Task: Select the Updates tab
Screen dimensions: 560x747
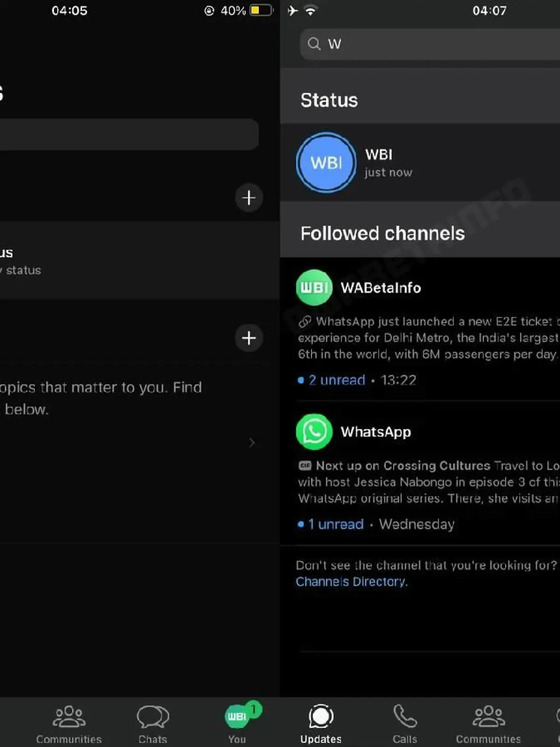Action: click(x=321, y=724)
